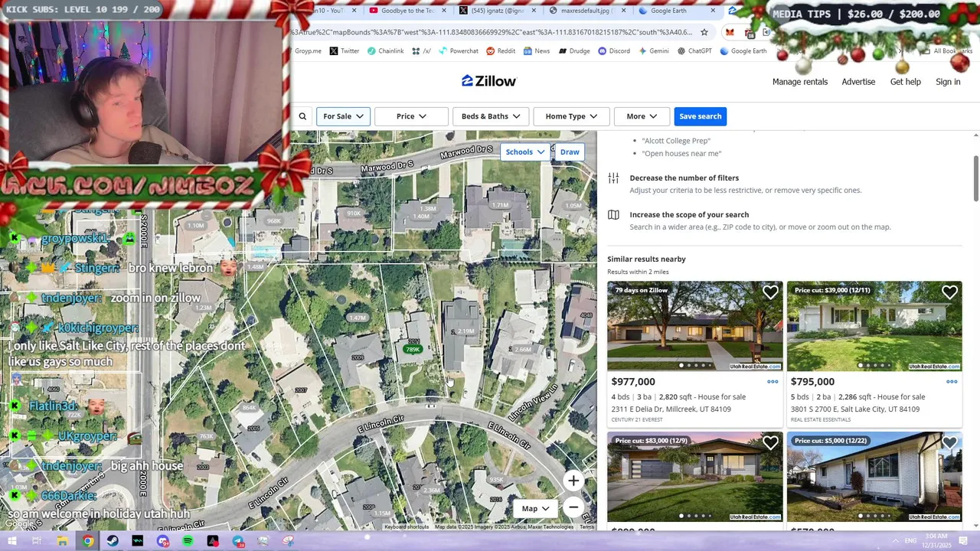Open the Map type dropdown

tap(536, 508)
